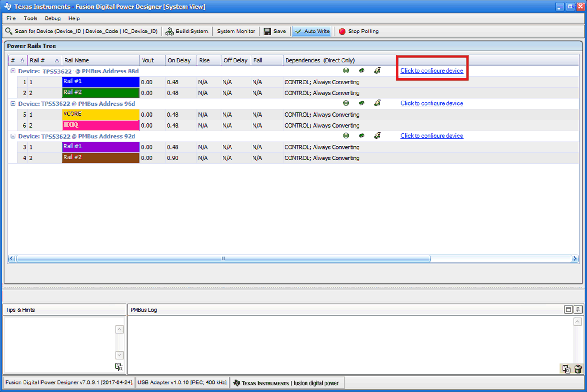This screenshot has width=587, height=392.
Task: Select the yellow VCORE rail name cell
Action: point(101,114)
